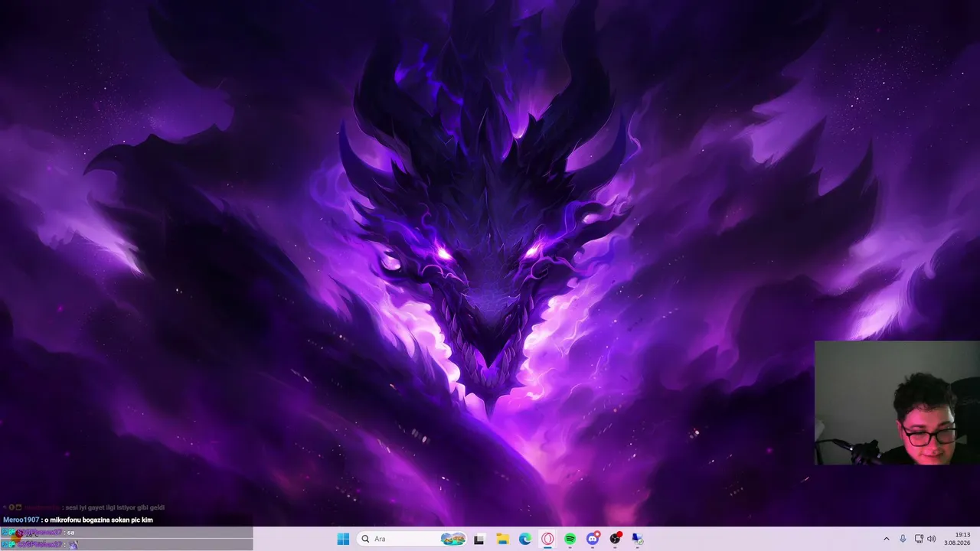Screen dimensions: 980x551
Task: Click the microphone icon in system tray
Action: [x=903, y=539]
